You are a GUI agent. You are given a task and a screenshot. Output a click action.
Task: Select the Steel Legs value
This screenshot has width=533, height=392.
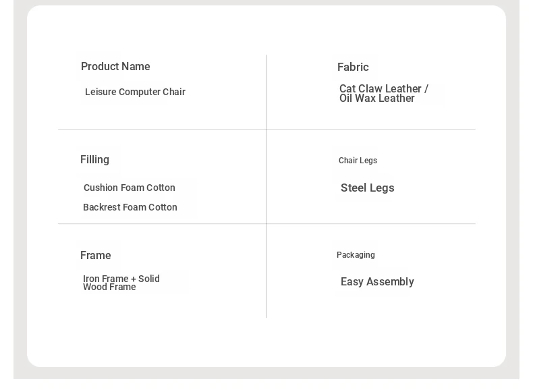coord(368,188)
